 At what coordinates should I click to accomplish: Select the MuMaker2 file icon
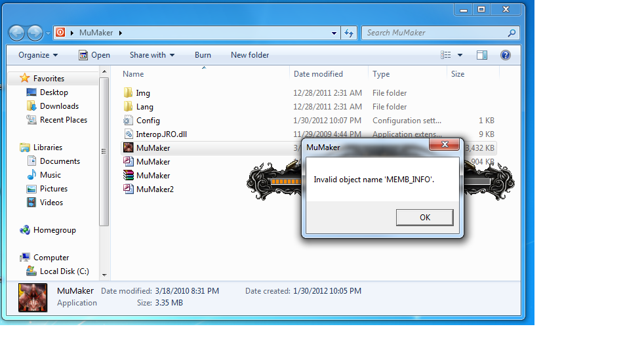(129, 189)
